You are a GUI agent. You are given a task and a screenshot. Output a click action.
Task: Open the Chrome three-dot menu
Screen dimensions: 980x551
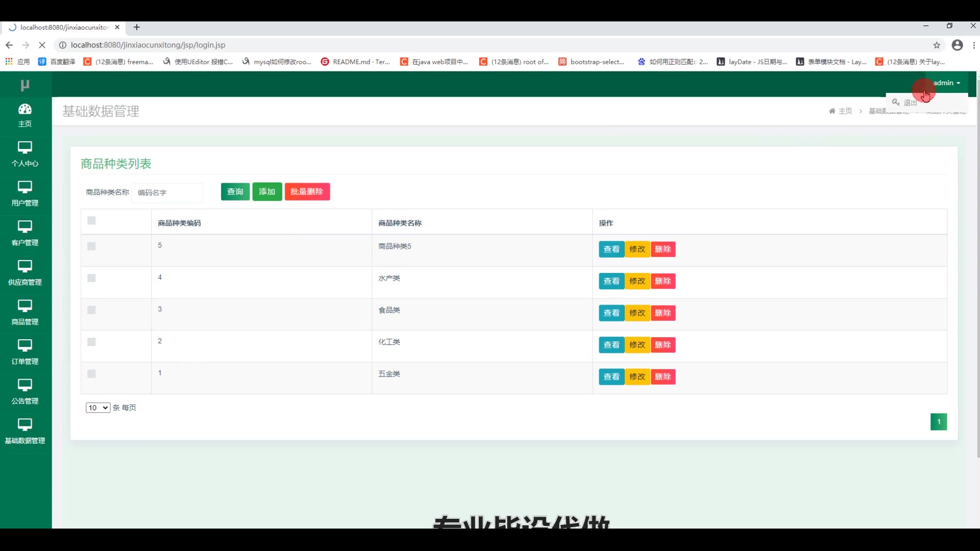[x=974, y=45]
